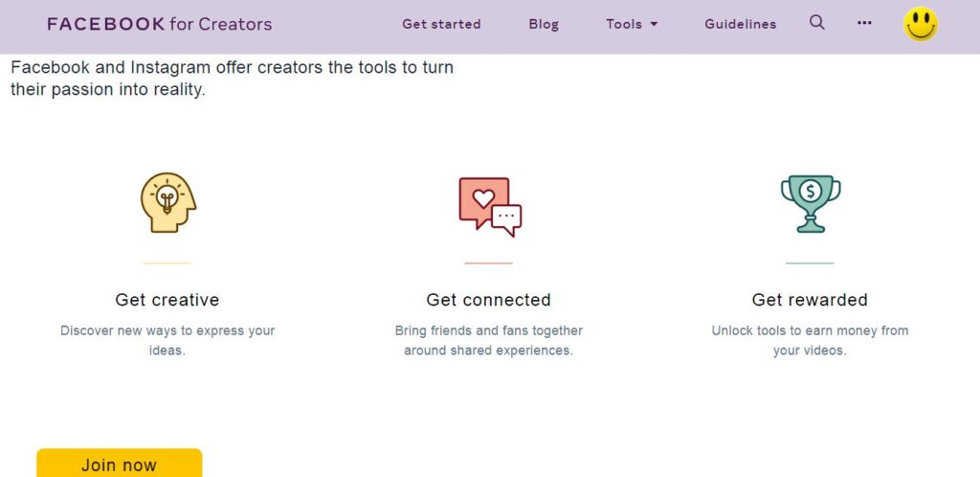Click the smiley face profile avatar
Viewport: 980px width, 477px height.
click(x=921, y=24)
